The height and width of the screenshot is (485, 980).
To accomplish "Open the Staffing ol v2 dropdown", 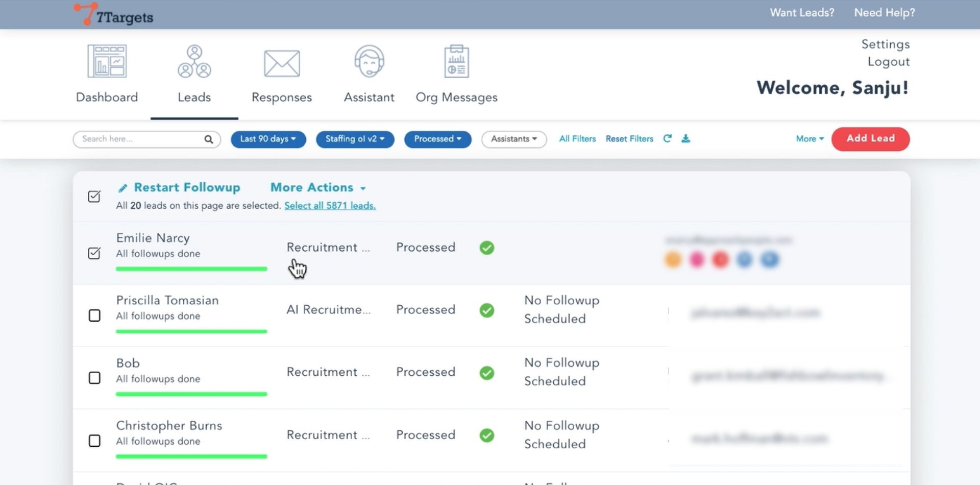I will pos(355,139).
